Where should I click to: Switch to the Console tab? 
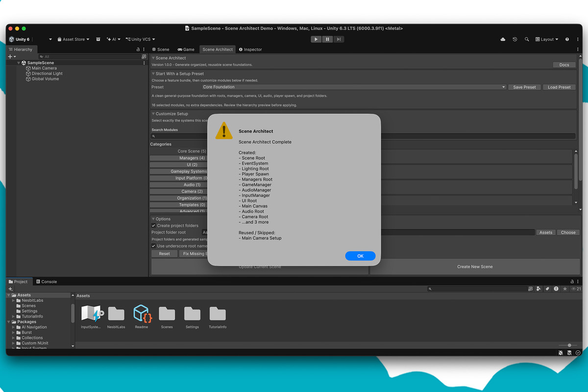tap(47, 282)
